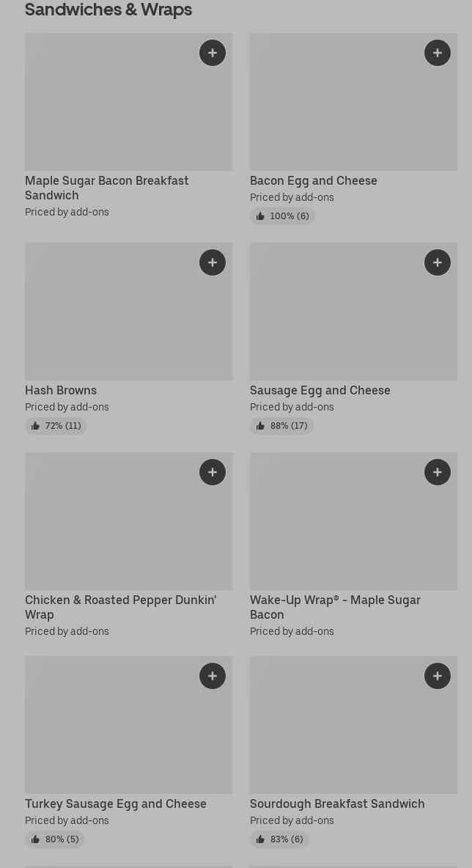The image size is (472, 868).
Task: Click Turkey Sausage Egg and Cheese name
Action: pyautogui.click(x=116, y=803)
